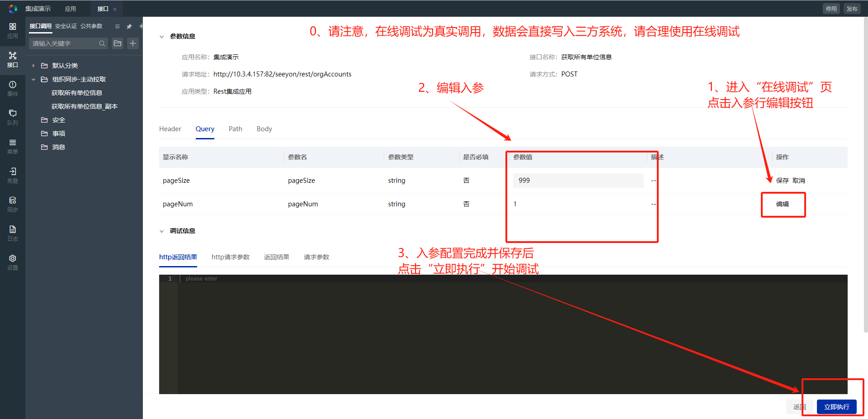Viewport: 868px width, 419px height.
Task: Switch to the Body parameter tab
Action: (x=264, y=129)
